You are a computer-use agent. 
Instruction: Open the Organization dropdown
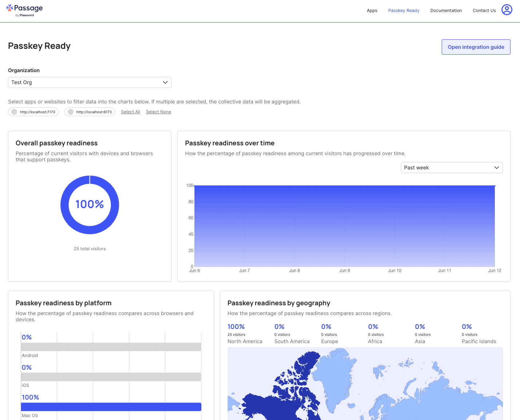[90, 82]
